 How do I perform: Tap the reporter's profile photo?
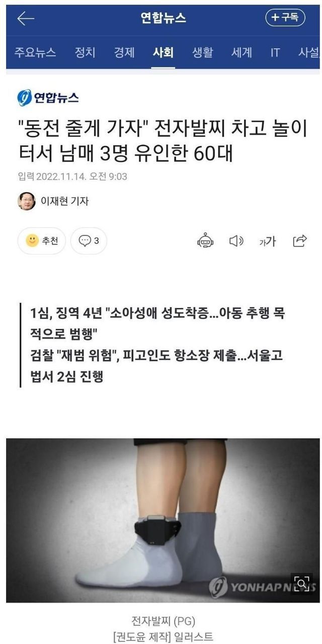click(27, 201)
